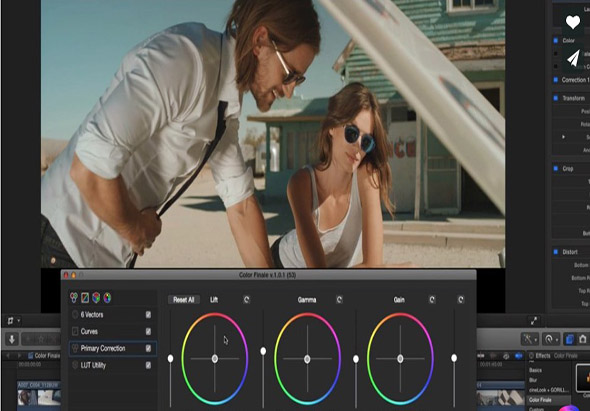Click the vertical slider handle left of the Lift wheel

tap(170, 358)
